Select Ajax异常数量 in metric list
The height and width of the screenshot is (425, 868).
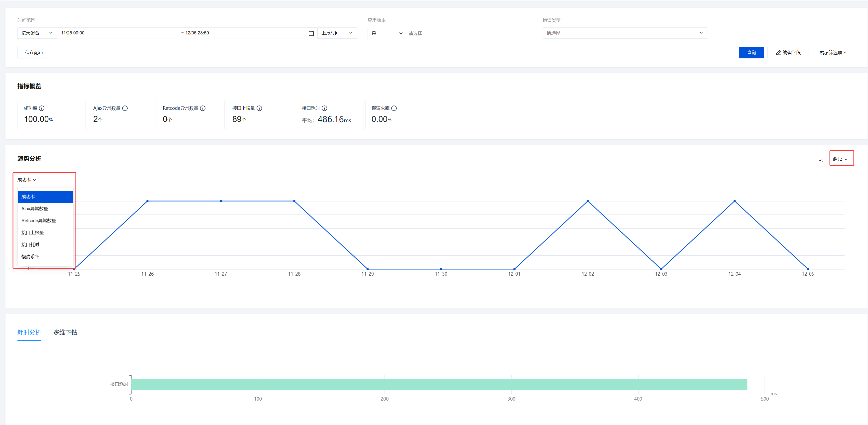tap(35, 209)
